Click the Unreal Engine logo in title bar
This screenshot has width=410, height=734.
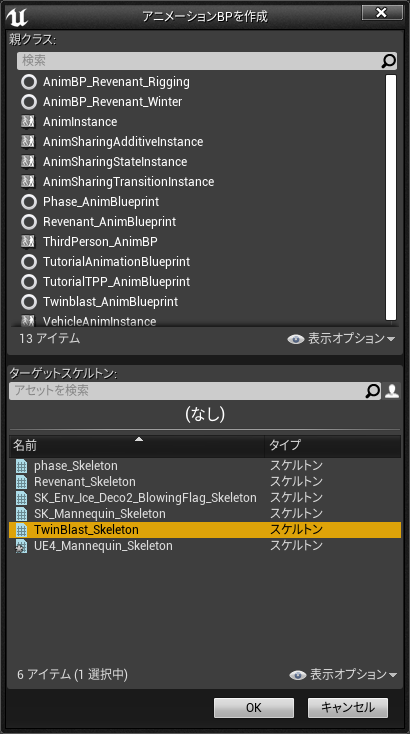[17, 16]
